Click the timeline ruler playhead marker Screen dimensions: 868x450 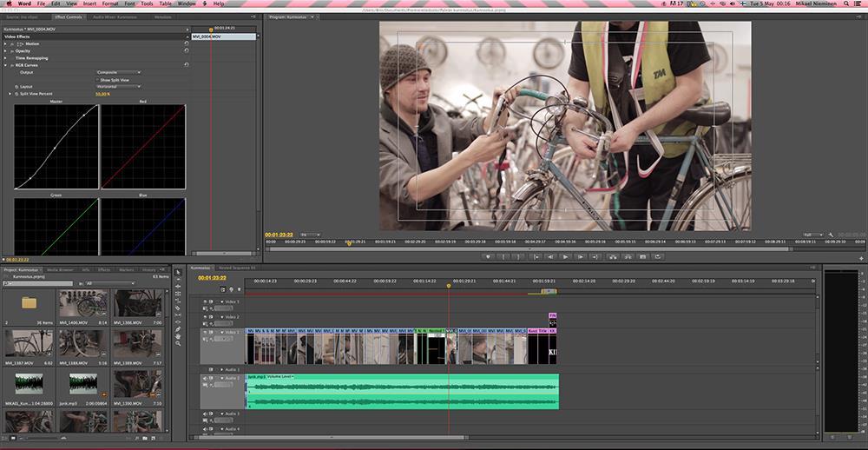[449, 286]
